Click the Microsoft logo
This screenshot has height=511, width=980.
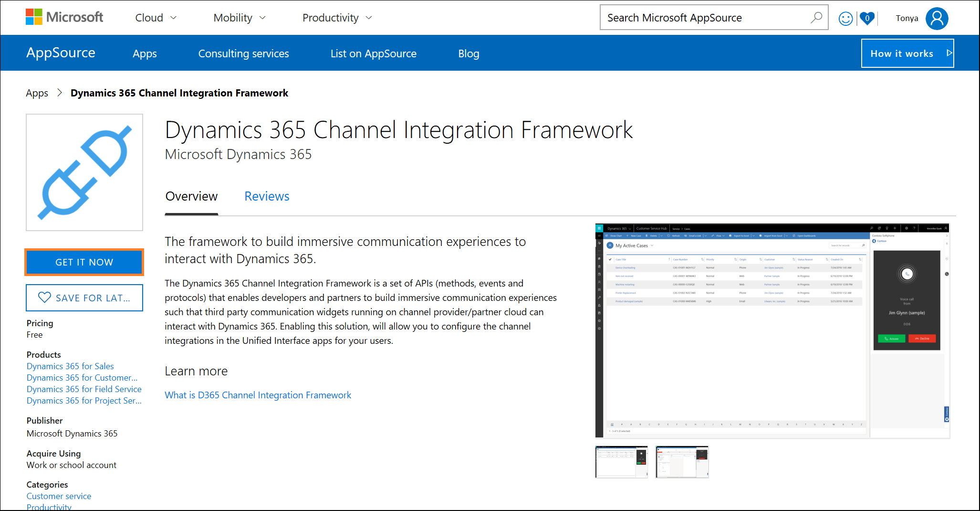64,17
